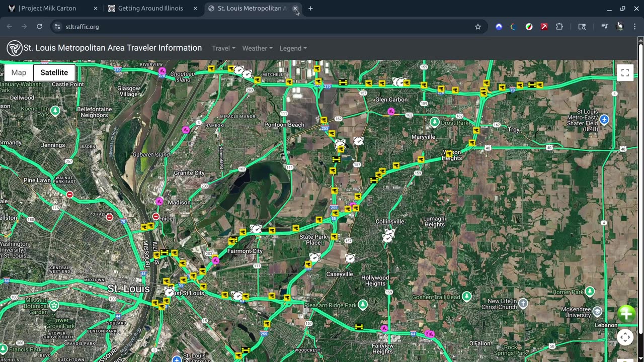Viewport: 644px width, 362px height.
Task: Open the Koeneman Park marker
Action: click(55, 110)
